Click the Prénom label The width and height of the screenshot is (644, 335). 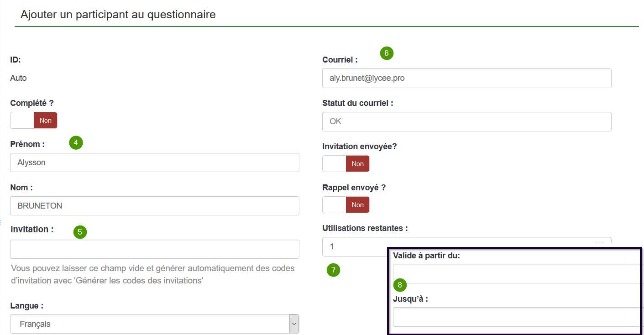pos(27,144)
